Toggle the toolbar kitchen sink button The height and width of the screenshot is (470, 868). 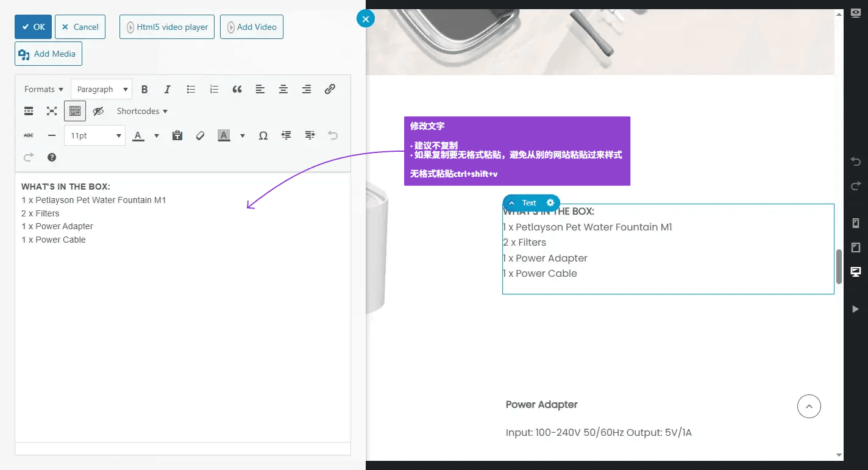tap(75, 112)
